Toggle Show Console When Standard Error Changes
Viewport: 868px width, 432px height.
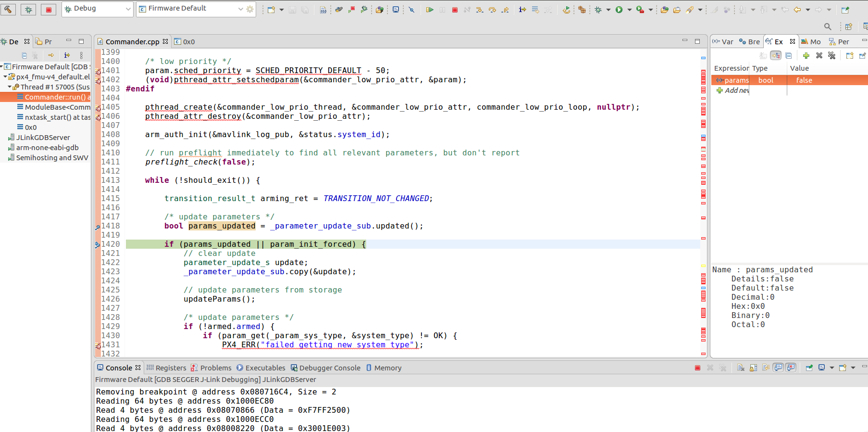point(791,368)
